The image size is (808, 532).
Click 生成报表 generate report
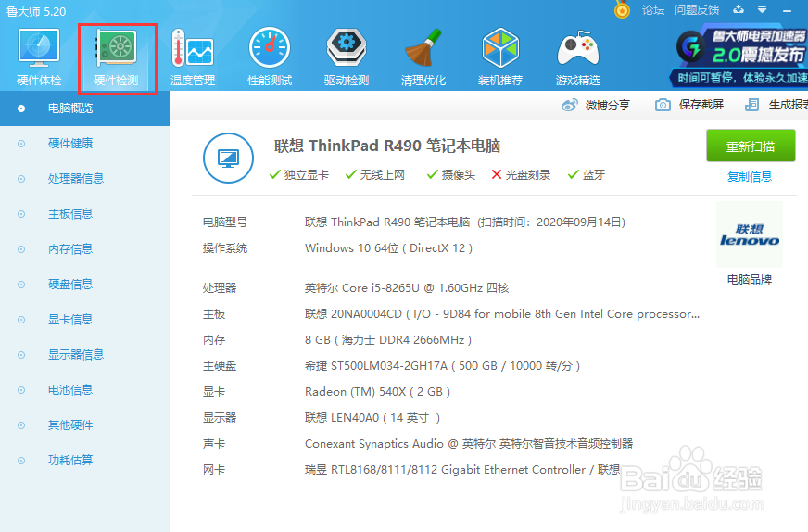click(x=776, y=105)
